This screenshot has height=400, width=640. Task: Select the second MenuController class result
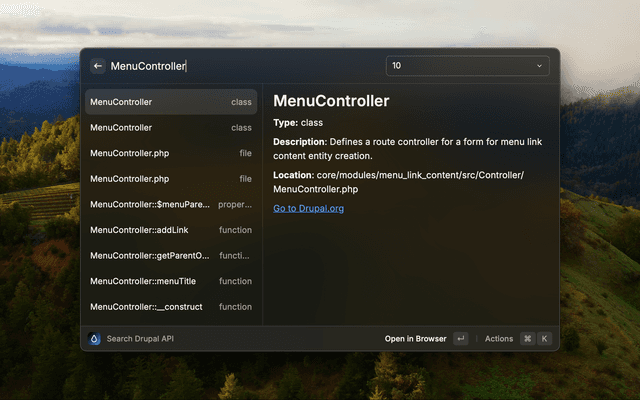point(171,128)
